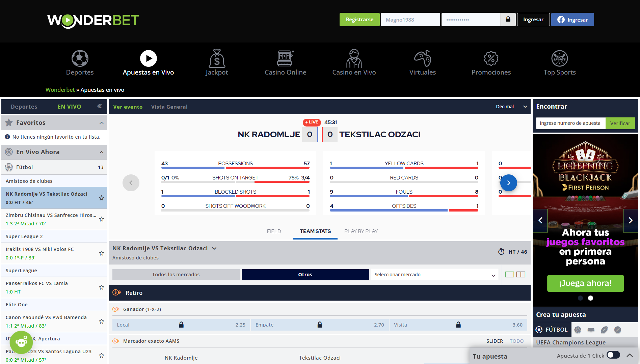Viewport: 640px width, 364px height.
Task: Expand Fútbol live sport row
Action: pyautogui.click(x=54, y=167)
